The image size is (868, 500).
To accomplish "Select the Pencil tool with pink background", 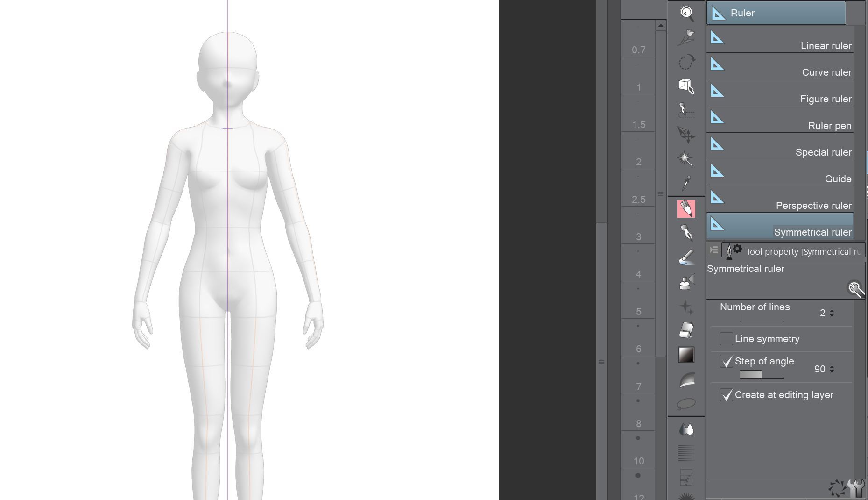I will tap(686, 208).
